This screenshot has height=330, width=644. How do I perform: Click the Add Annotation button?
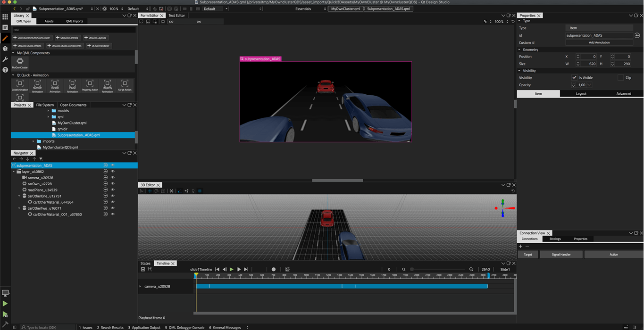point(599,42)
